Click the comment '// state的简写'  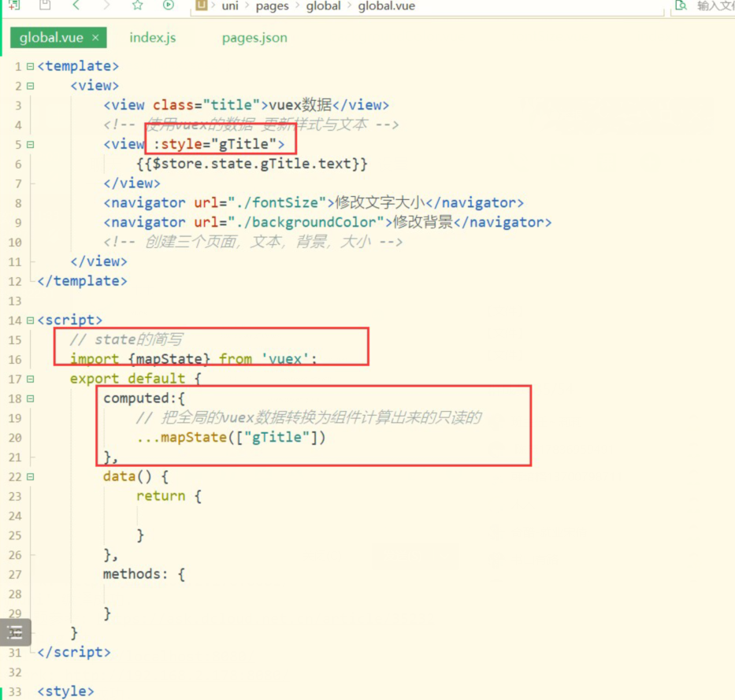pyautogui.click(x=127, y=339)
